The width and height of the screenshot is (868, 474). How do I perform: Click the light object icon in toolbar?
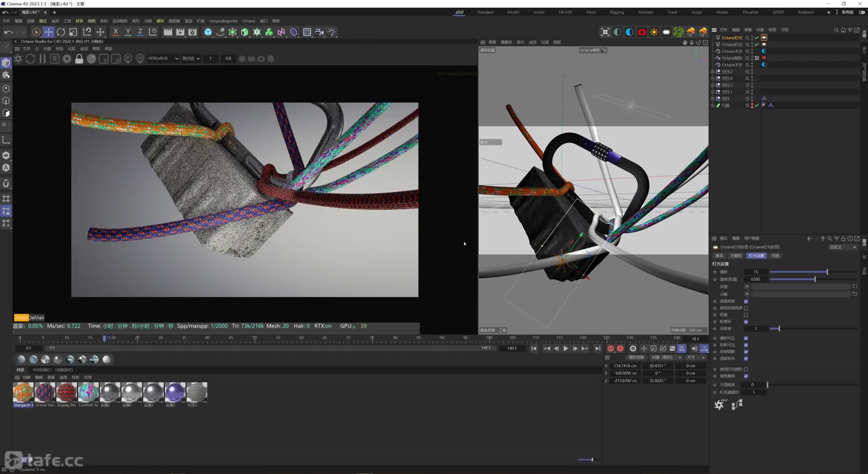tap(331, 32)
